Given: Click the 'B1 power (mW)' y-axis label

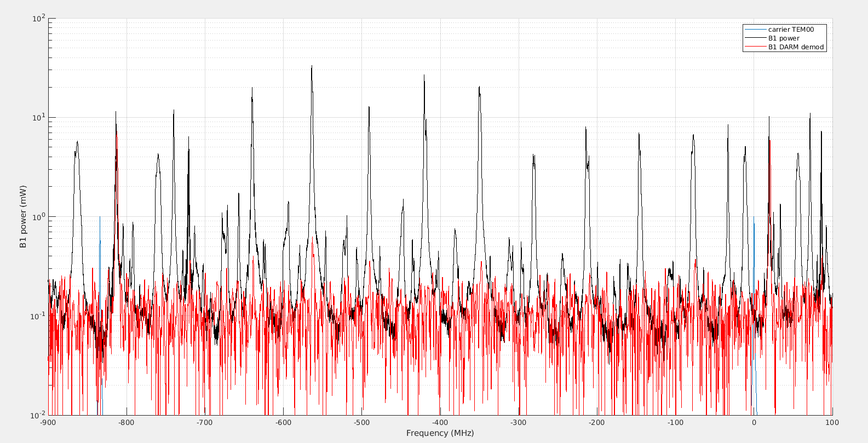Looking at the screenshot, I should (24, 217).
